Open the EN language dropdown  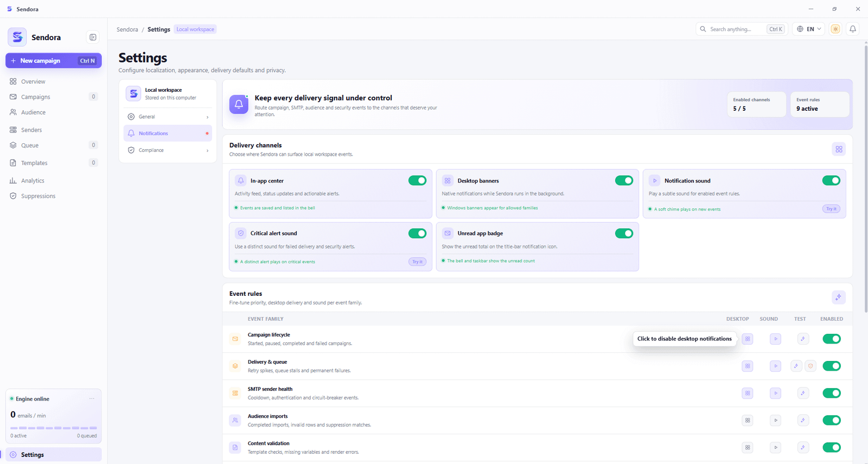point(809,29)
